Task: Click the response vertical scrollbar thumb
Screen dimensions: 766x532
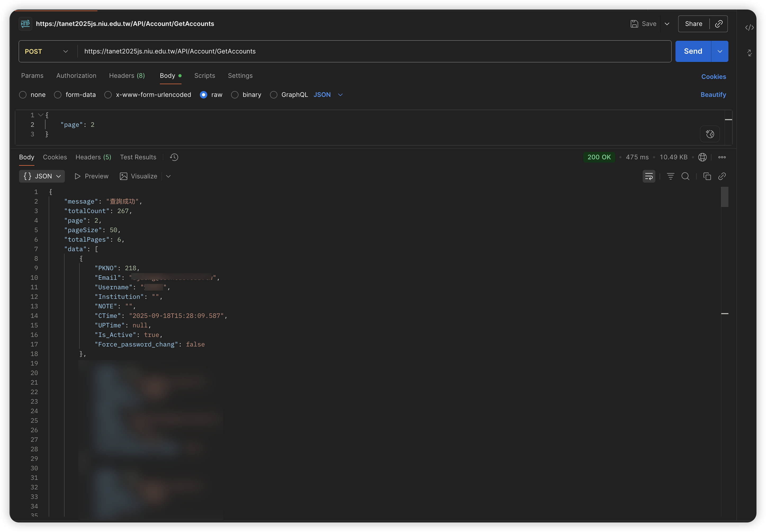Action: coord(725,197)
